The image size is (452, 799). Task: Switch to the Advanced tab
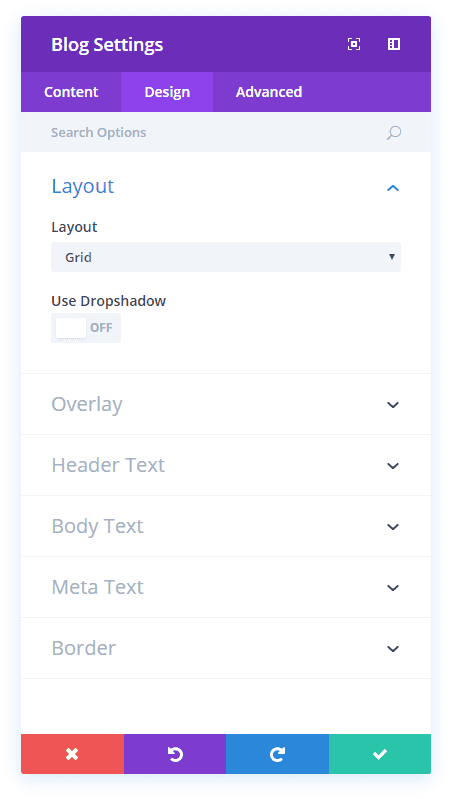269,92
